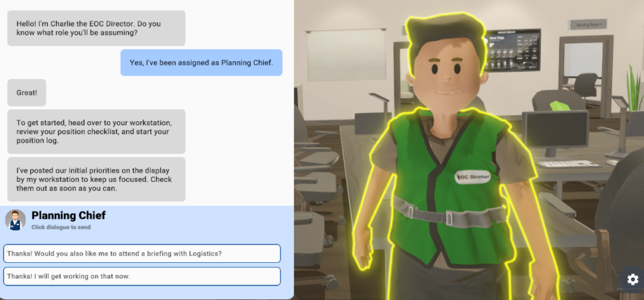Click the 'EOC Director' badge on the vest

pyautogui.click(x=473, y=176)
